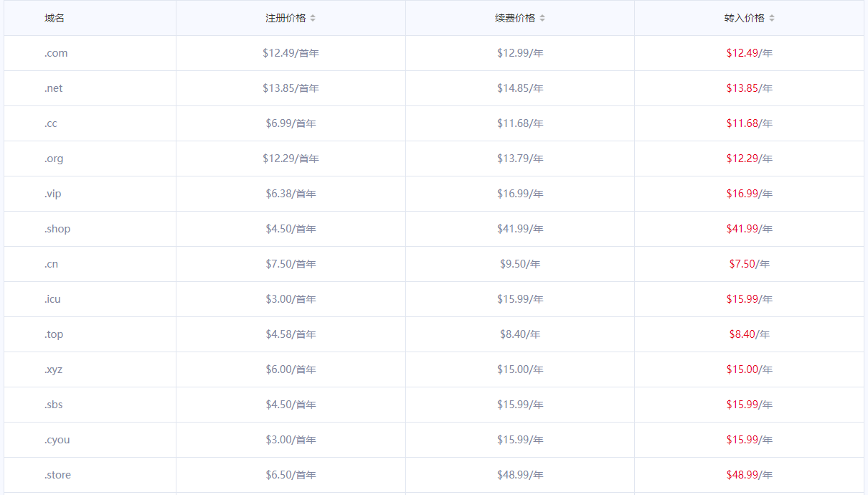Click .shop registration price $4.50/首年
Image resolution: width=868 pixels, height=495 pixels.
(x=291, y=229)
